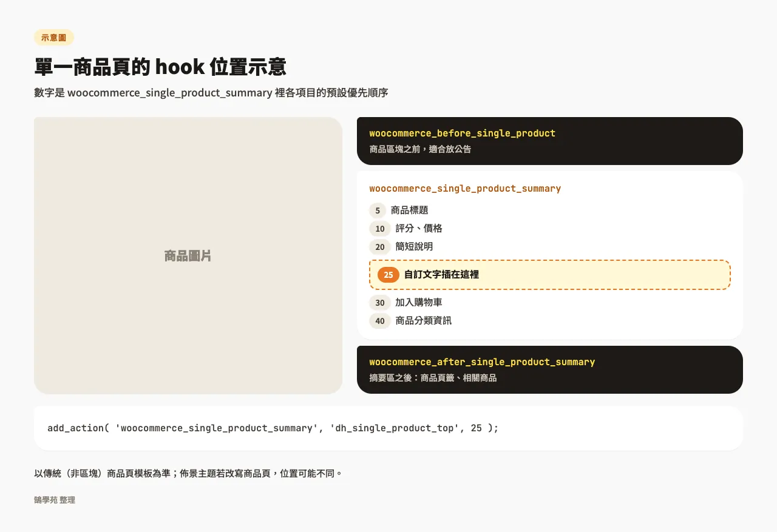The image size is (777, 532).
Task: Click the 鵠學苑 整理 credit text
Action: coord(55,500)
